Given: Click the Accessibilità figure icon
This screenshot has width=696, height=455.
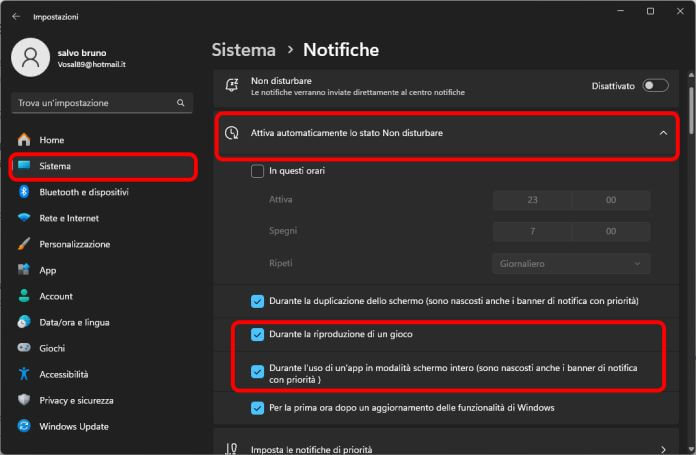Looking at the screenshot, I should [24, 374].
